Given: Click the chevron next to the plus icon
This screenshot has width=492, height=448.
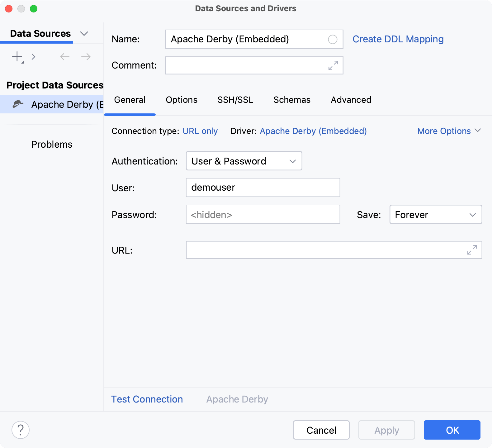Looking at the screenshot, I should 33,57.
